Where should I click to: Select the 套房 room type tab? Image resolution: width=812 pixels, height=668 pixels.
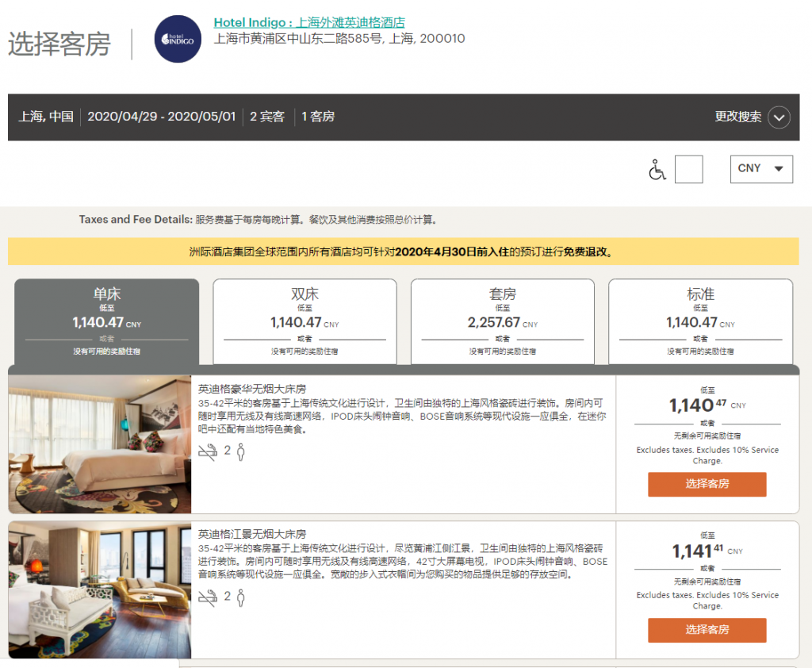click(x=502, y=322)
